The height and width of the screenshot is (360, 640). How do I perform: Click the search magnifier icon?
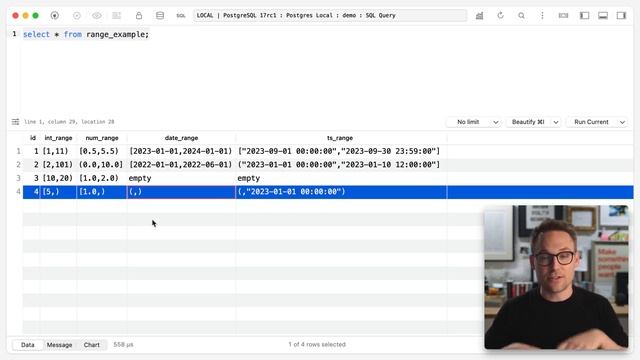[521, 16]
